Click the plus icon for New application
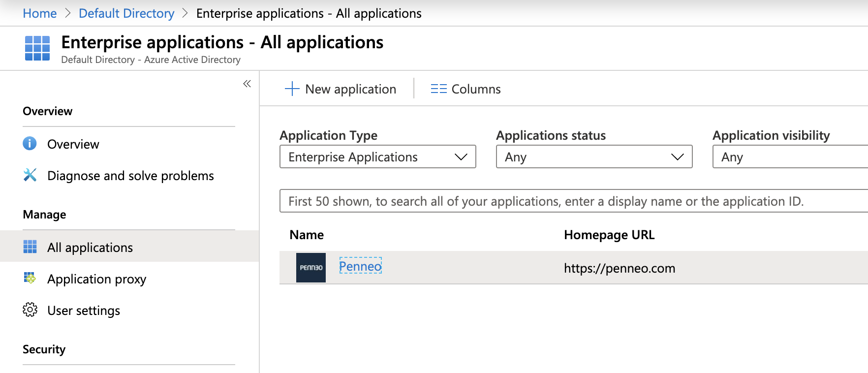The height and width of the screenshot is (373, 868). point(292,89)
